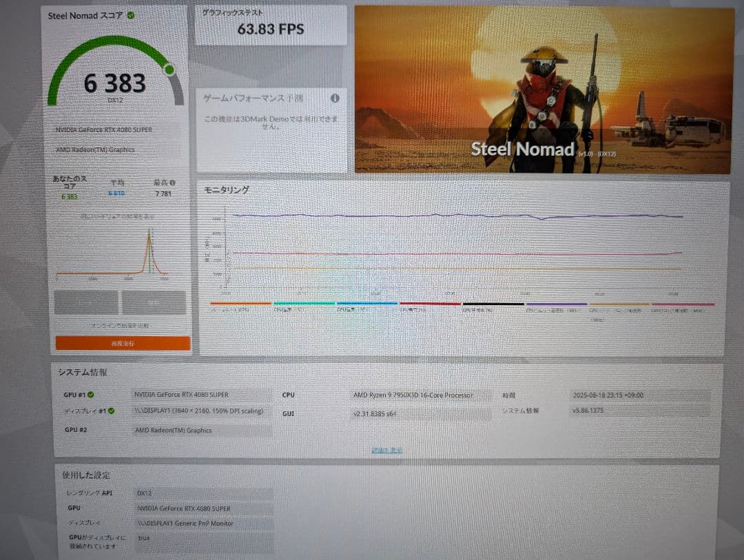Viewport: 744px width, 560px height.
Task: Hide the teal CPU温度 series in monitoring chart
Action: click(304, 303)
